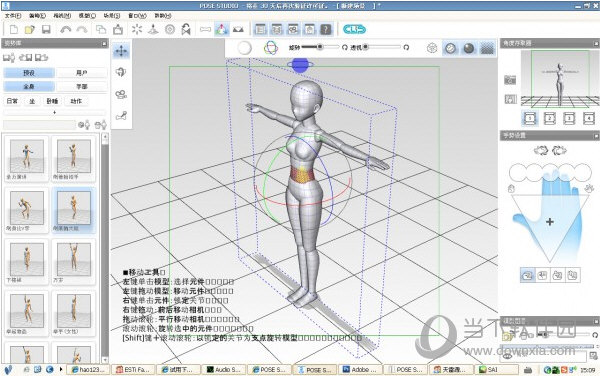Select first hand preset icon under hand diagram

528,275
